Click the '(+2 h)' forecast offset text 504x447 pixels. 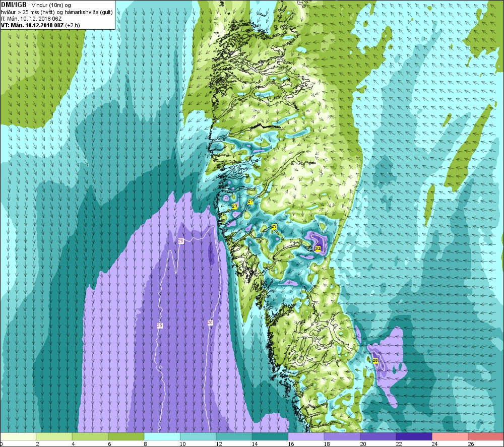click(x=72, y=25)
